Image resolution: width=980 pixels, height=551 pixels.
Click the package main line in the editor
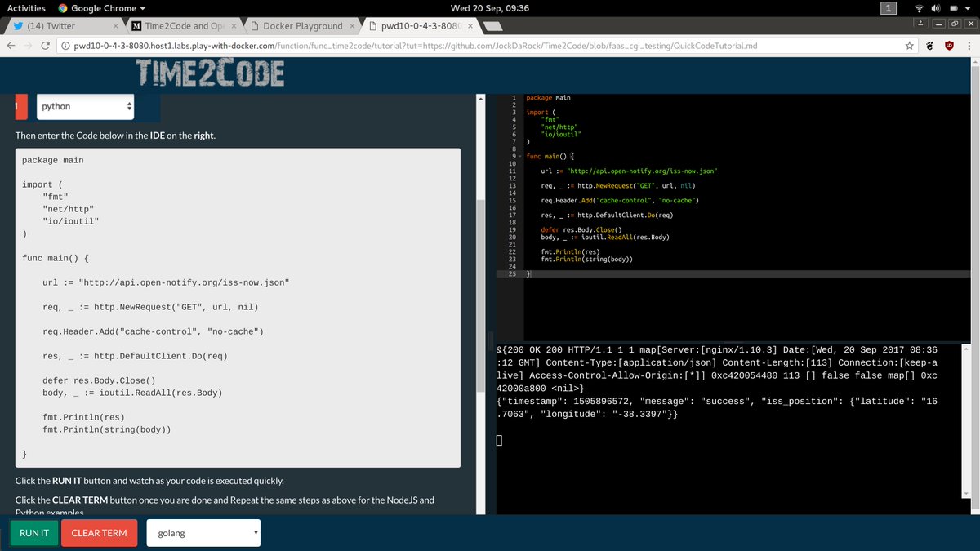(548, 97)
